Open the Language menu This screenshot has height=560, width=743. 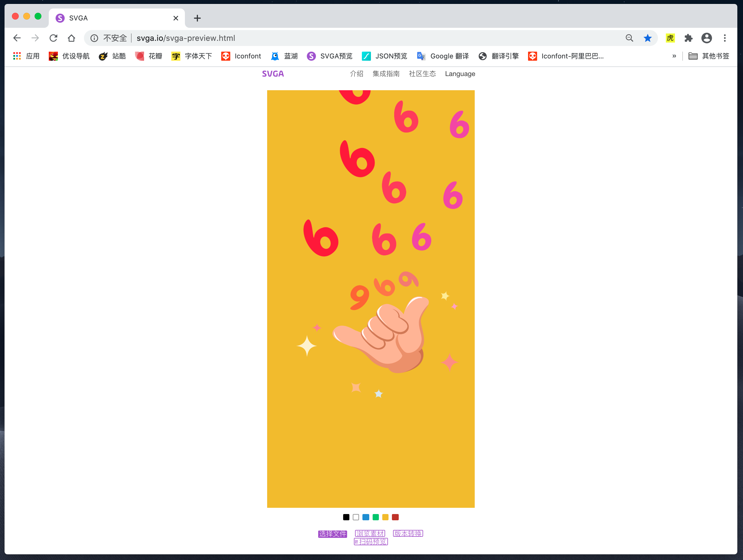[x=460, y=73]
